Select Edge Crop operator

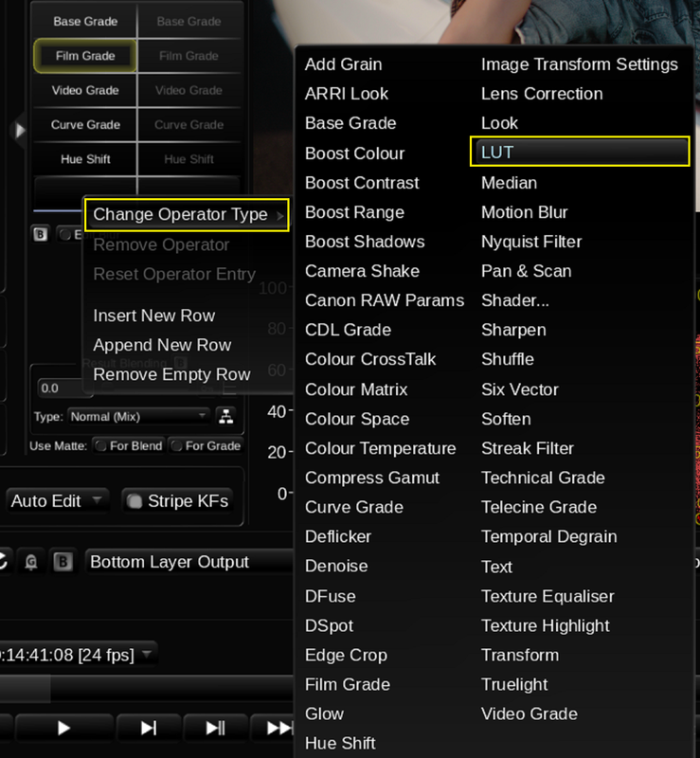click(346, 655)
